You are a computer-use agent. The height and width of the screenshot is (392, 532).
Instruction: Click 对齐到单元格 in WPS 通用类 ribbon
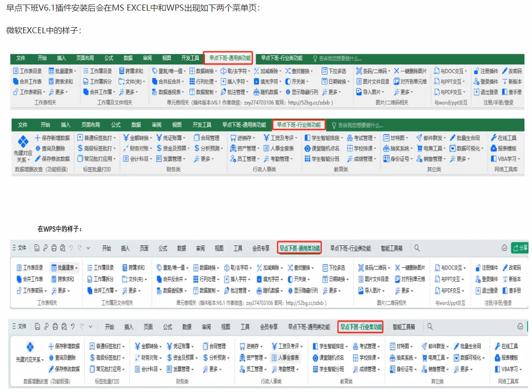410,279
